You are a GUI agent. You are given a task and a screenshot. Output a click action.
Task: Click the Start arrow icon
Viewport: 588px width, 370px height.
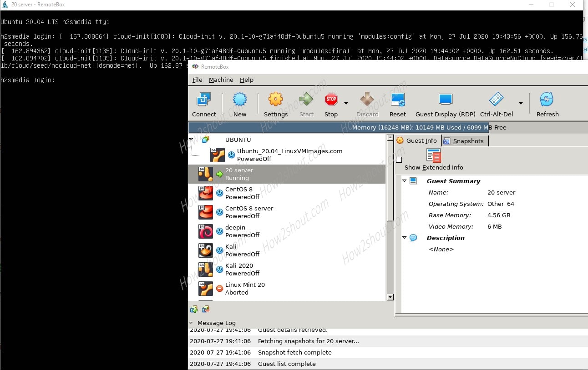click(x=306, y=99)
